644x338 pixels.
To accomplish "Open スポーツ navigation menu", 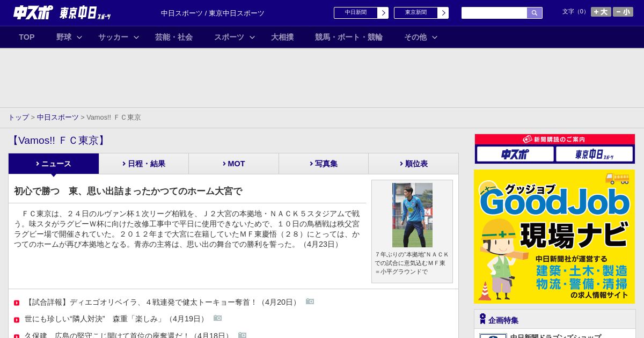I will pyautogui.click(x=229, y=37).
